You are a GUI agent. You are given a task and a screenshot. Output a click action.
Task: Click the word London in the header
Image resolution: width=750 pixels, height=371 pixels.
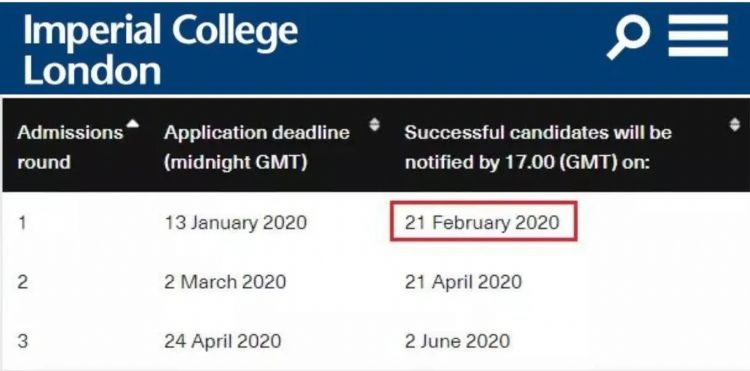(92, 71)
